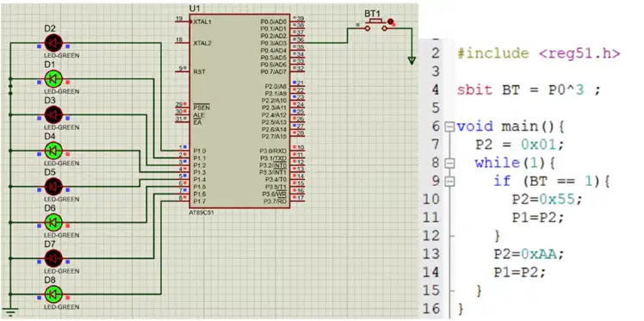Click the BT1 red latch dot
This screenshot has width=644, height=321.
click(x=390, y=22)
